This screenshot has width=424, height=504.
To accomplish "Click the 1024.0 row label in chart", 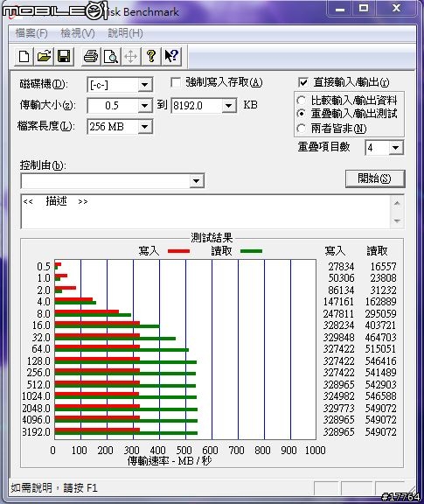I will coord(37,396).
